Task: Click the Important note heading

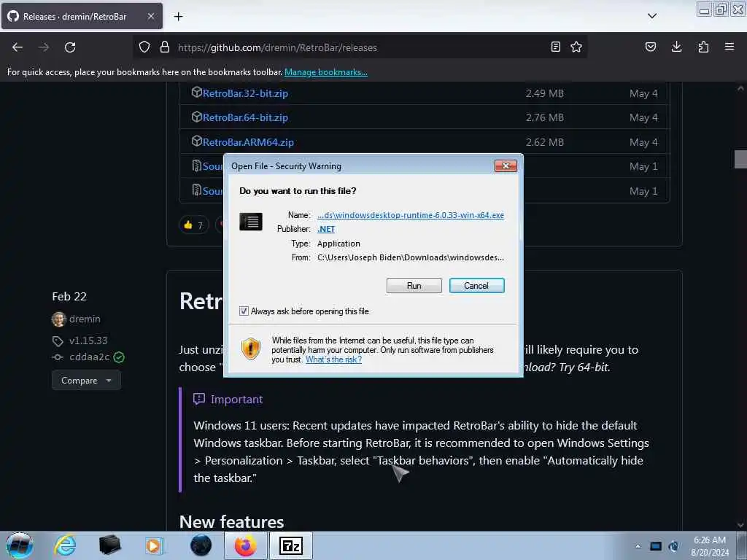Action: coord(237,400)
